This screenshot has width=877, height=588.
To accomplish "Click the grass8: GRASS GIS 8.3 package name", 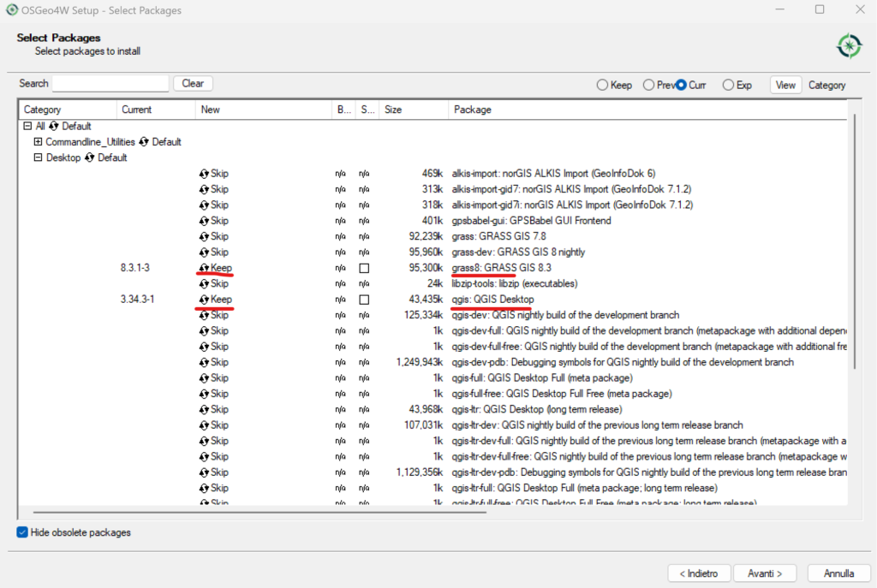I will 502,268.
